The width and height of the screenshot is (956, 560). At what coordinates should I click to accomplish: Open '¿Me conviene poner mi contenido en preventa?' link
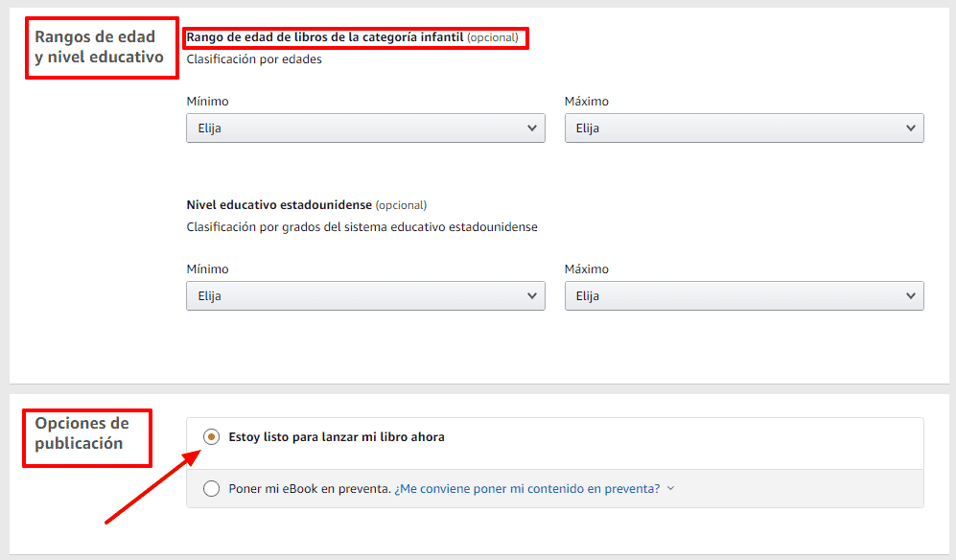tap(527, 489)
